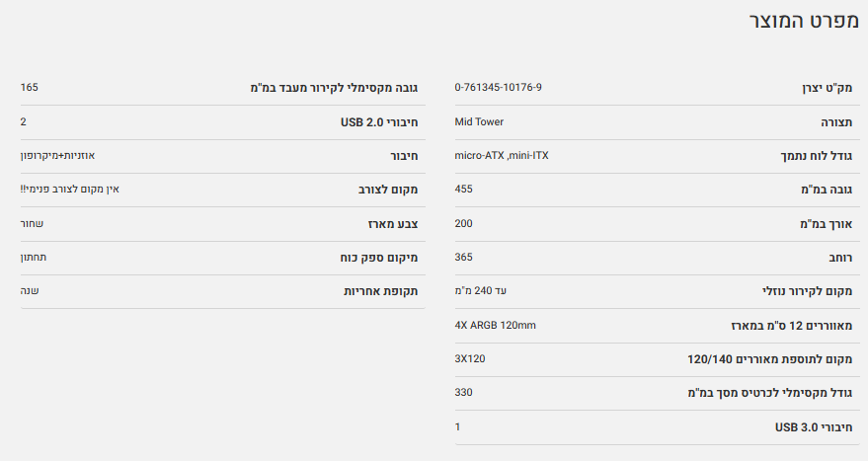
Task: Click the micro-ATX ,mini-ITX motherboard value
Action: coord(502,156)
